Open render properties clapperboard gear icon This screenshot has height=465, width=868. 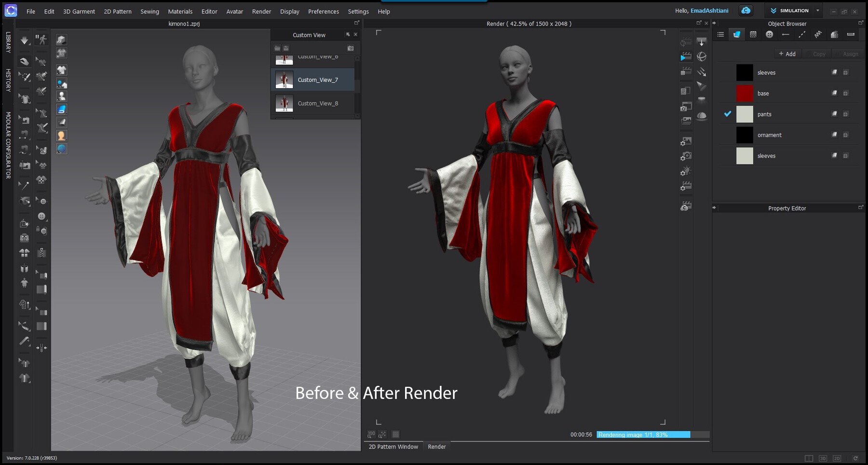[686, 186]
